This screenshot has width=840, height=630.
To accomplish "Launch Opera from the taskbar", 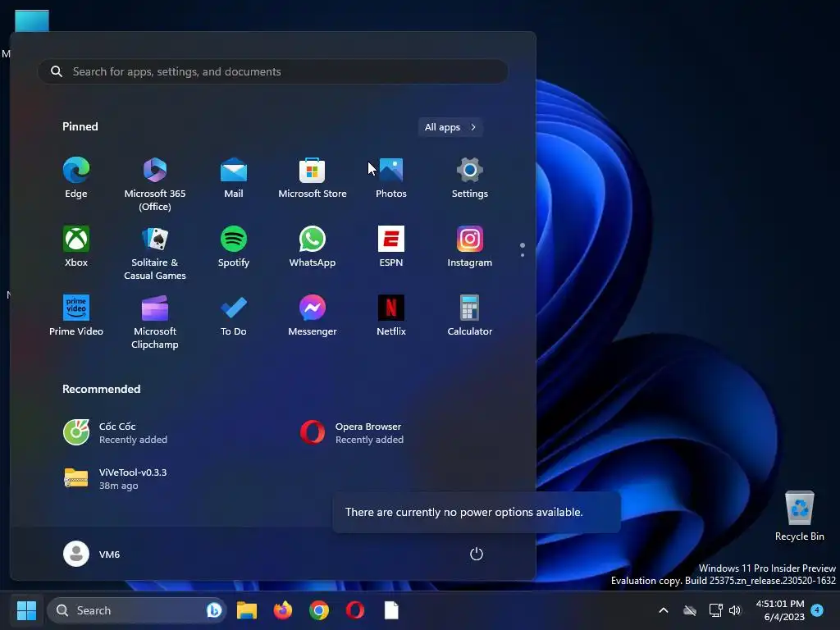I will (x=355, y=610).
